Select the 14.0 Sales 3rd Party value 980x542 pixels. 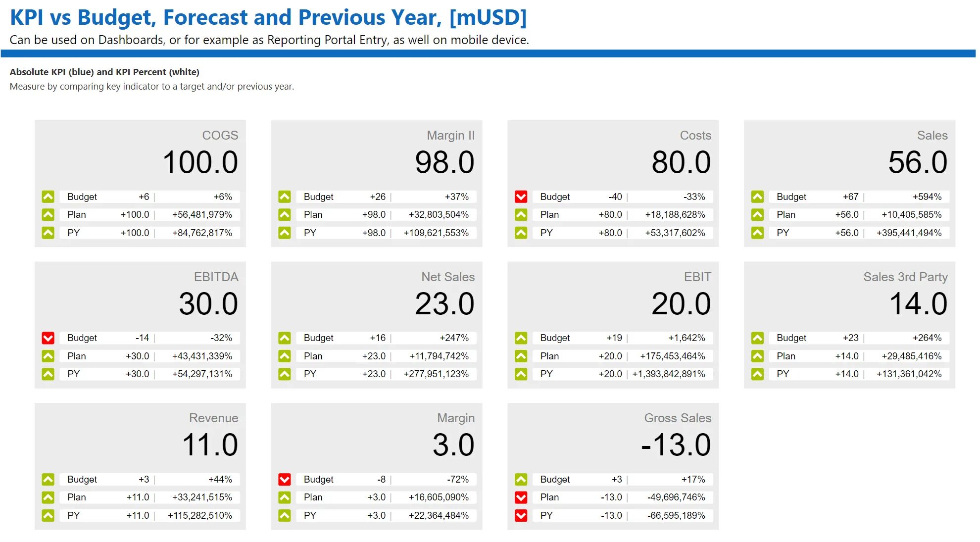click(x=919, y=303)
